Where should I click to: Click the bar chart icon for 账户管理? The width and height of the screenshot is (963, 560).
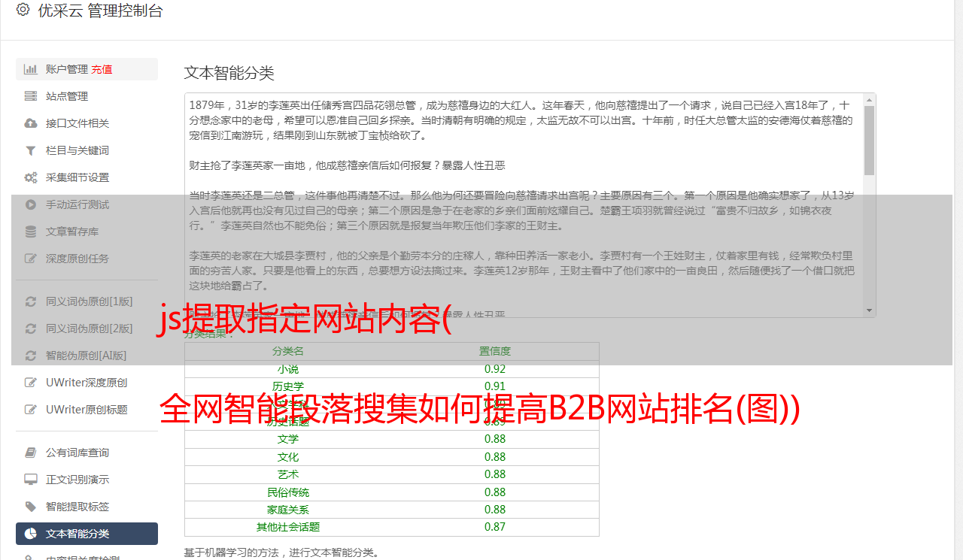pos(31,69)
